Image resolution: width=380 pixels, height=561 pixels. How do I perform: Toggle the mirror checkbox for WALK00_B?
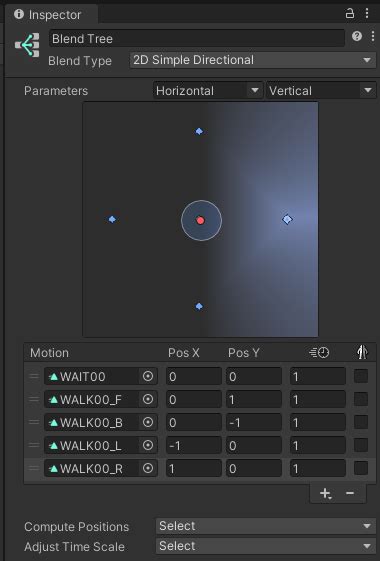tap(361, 422)
